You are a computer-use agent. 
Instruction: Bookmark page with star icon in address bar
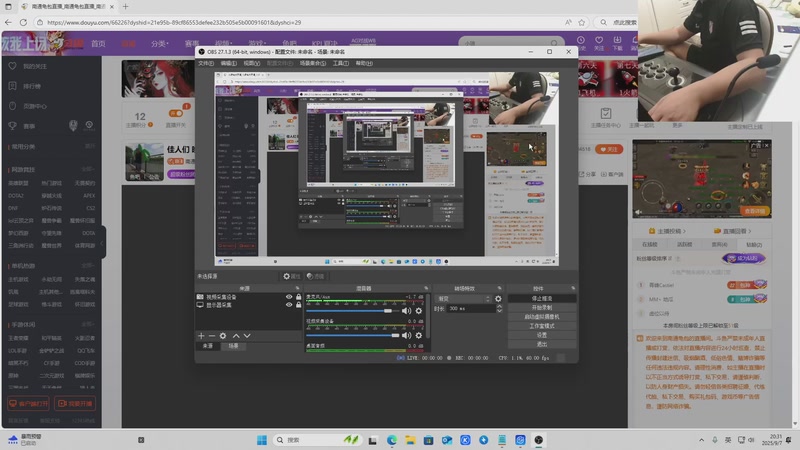[x=582, y=22]
